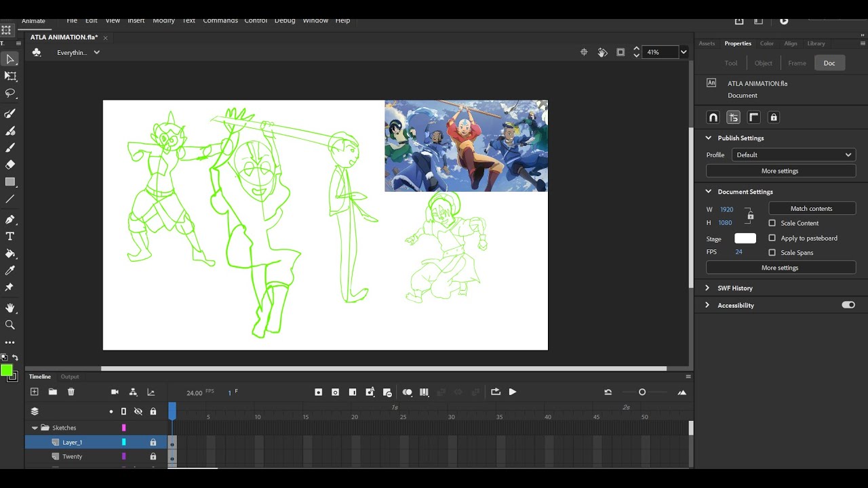Select the Rectangle shape tool

coord(10,182)
